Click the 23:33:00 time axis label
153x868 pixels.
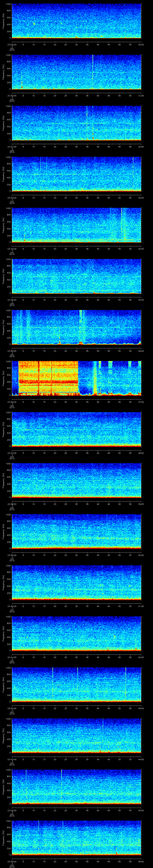12,249
